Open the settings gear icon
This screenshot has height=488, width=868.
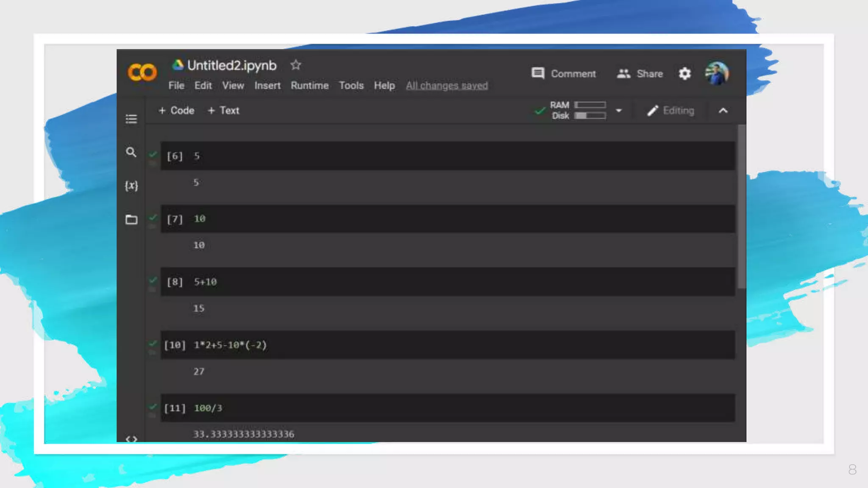coord(684,74)
